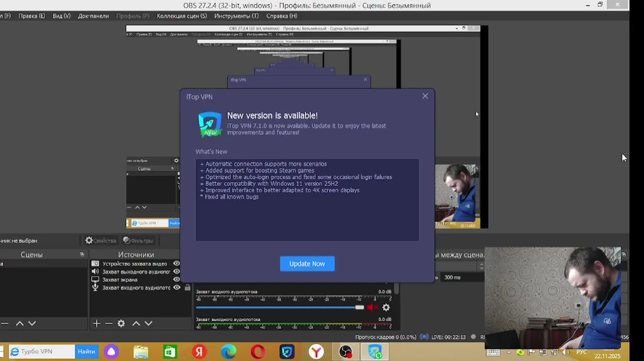Remove selected source with minus icon

[x=108, y=324]
